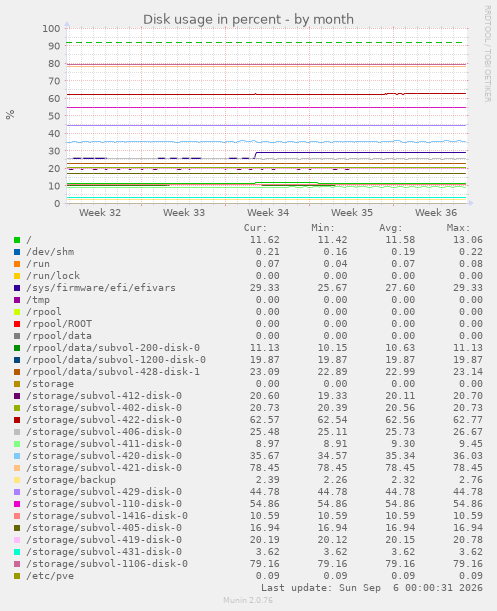The height and width of the screenshot is (611, 497).
Task: Click the 100 y-axis label
Action: [x=51, y=29]
